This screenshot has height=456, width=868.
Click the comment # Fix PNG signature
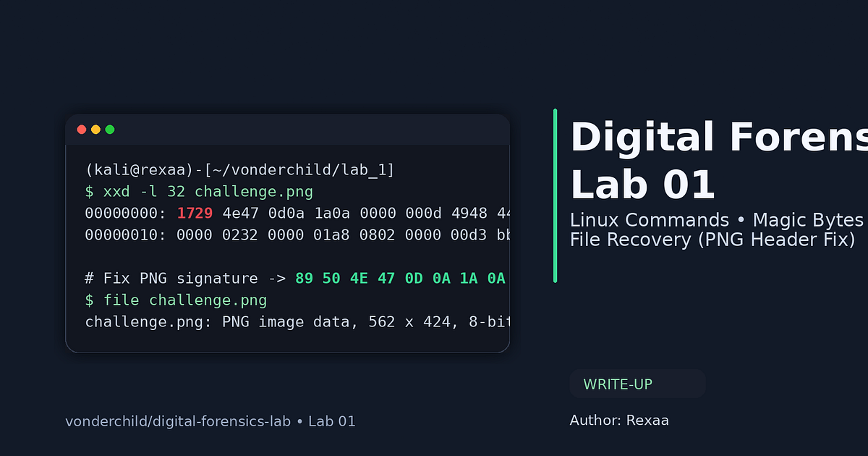[x=171, y=279]
